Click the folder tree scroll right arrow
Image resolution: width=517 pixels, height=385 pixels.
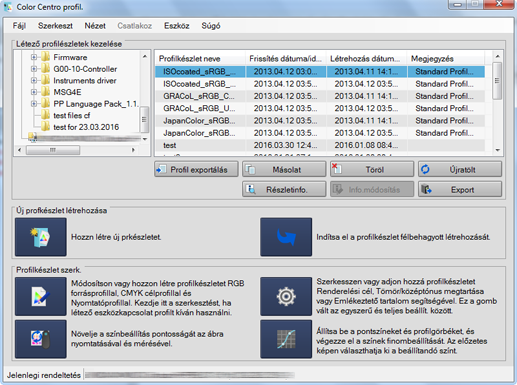(x=133, y=150)
